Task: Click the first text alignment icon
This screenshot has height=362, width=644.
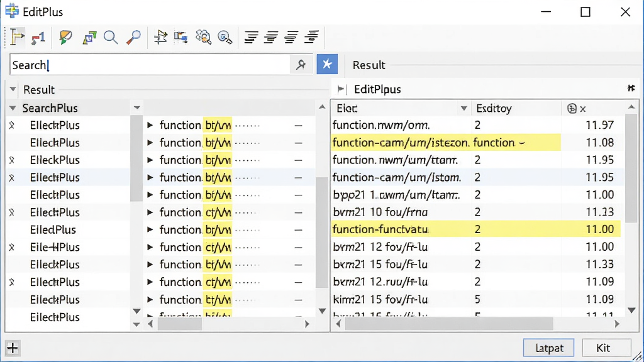Action: [251, 37]
